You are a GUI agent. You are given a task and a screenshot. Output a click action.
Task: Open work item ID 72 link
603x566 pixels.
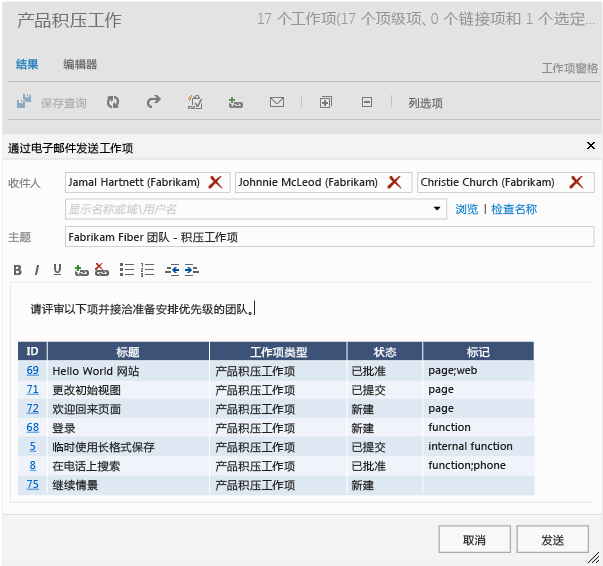click(x=33, y=408)
